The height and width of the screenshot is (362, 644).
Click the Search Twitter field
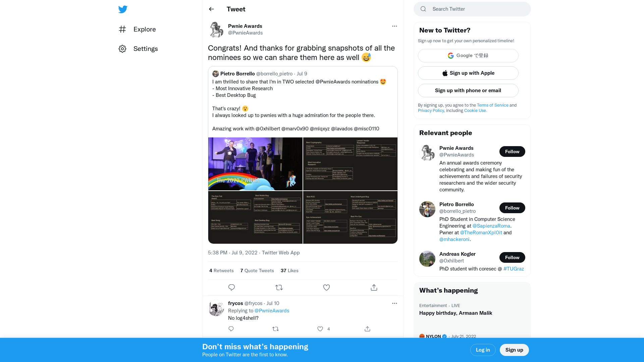pyautogui.click(x=472, y=9)
